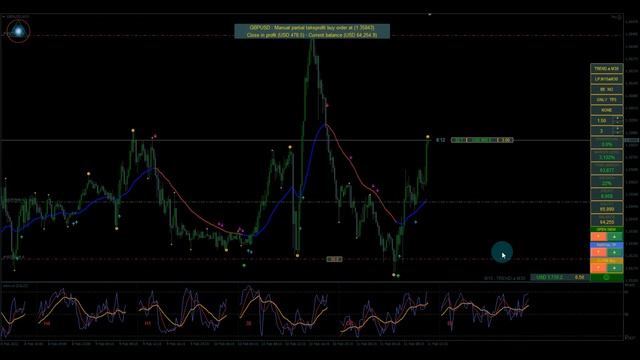Decrease the 1.50 value with down arrow
The image size is (640, 360).
pyautogui.click(x=618, y=122)
